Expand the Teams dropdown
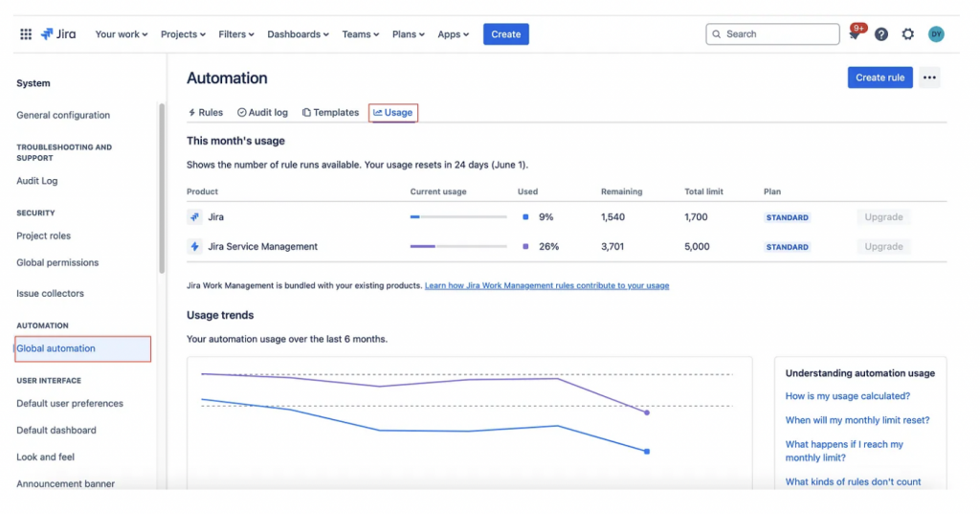Screen dimensions: 980x514 tap(361, 34)
